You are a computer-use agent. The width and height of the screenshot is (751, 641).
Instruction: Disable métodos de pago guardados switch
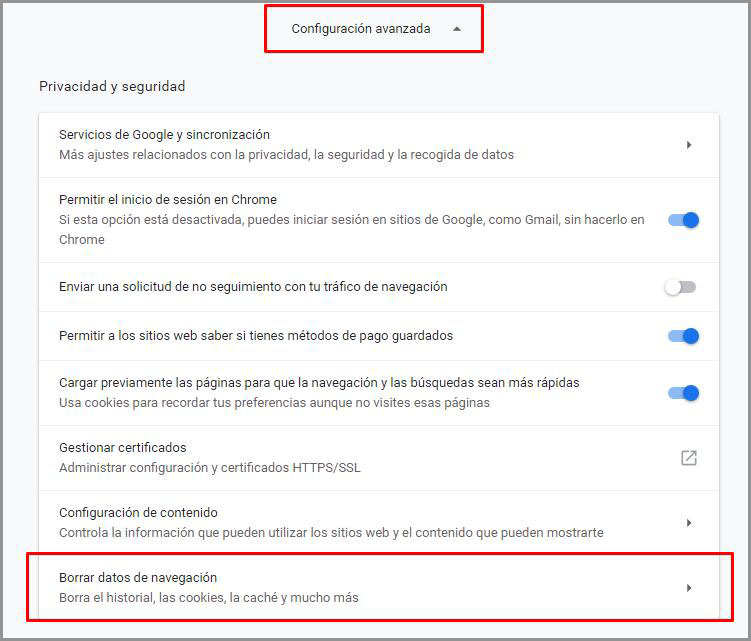coord(683,336)
